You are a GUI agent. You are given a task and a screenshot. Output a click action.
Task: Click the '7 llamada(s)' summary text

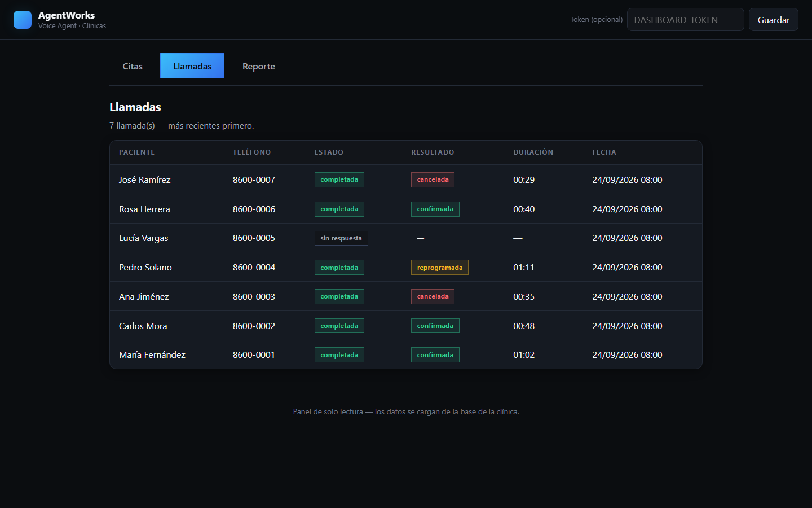click(x=182, y=126)
